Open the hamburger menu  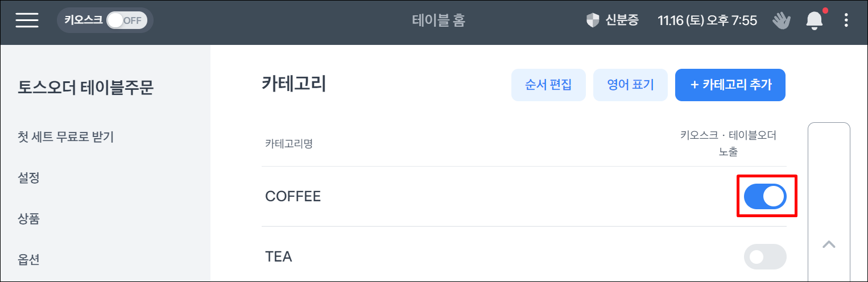(27, 20)
